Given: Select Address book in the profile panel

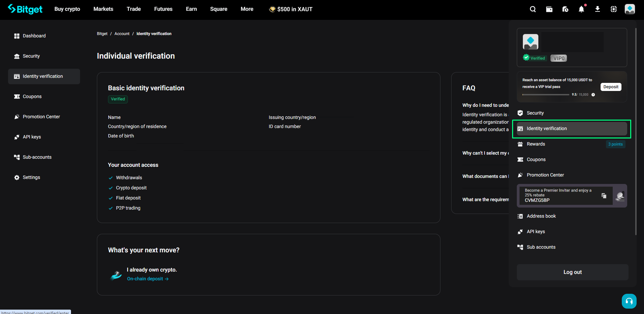Looking at the screenshot, I should coord(541,216).
